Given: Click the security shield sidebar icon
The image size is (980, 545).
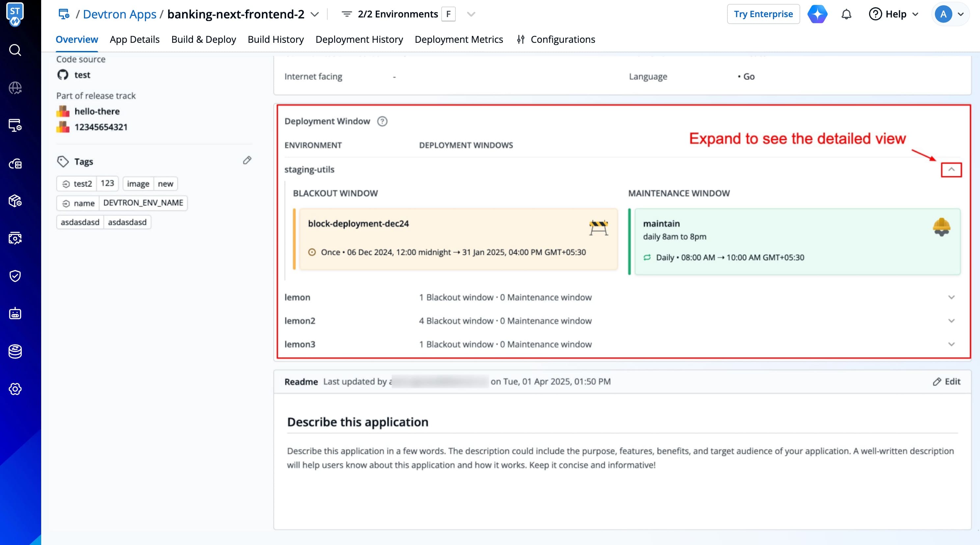Looking at the screenshot, I should (15, 276).
